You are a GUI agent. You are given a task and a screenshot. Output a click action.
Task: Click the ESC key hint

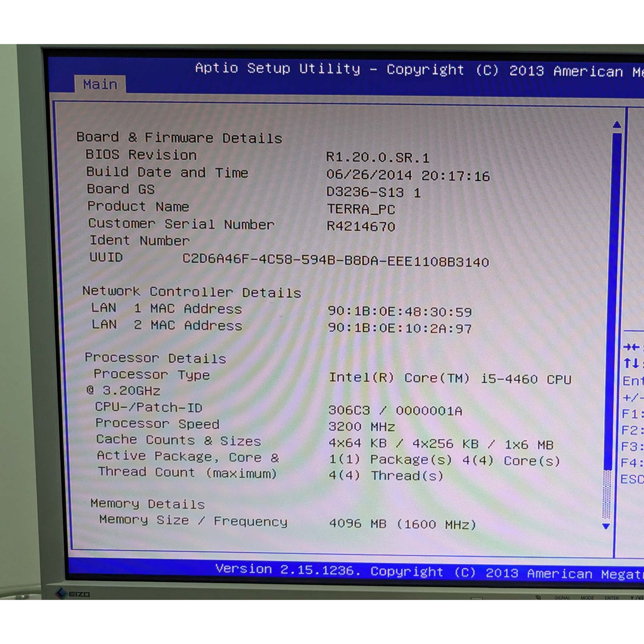pyautogui.click(x=632, y=479)
